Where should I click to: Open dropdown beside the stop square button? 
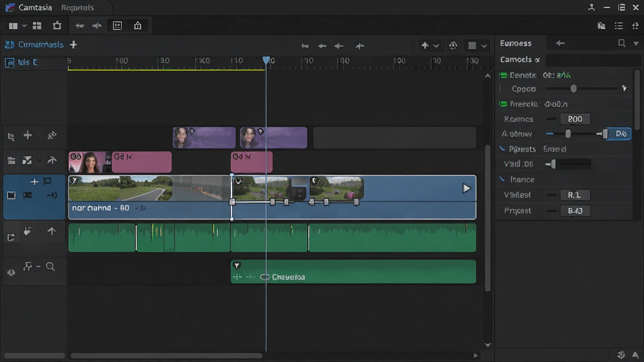[x=484, y=45]
